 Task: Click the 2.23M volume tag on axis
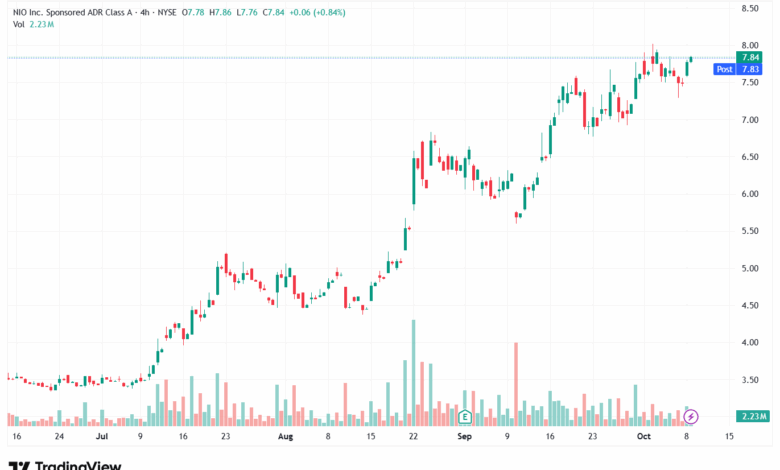(750, 416)
